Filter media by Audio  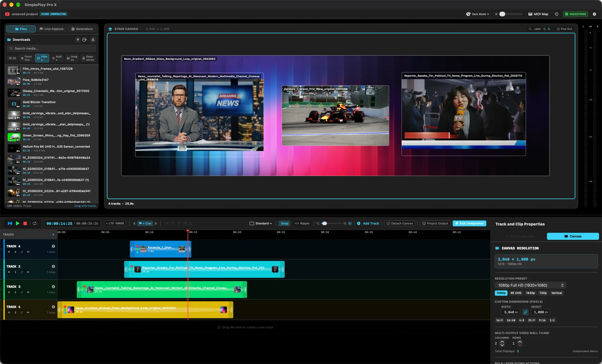(57, 58)
